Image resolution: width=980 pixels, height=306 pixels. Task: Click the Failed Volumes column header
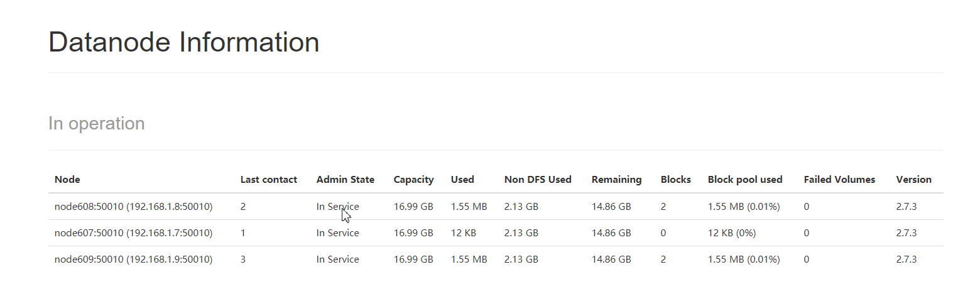click(839, 180)
